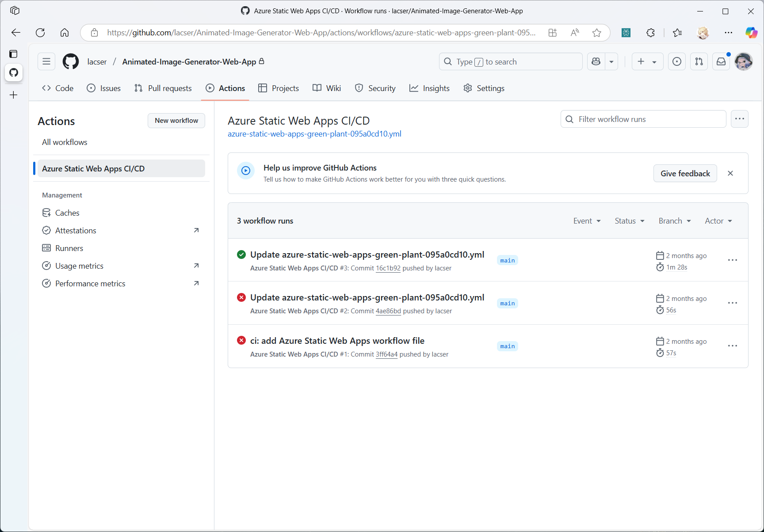This screenshot has width=764, height=532.
Task: Expand the Status filter dropdown
Action: tap(630, 221)
